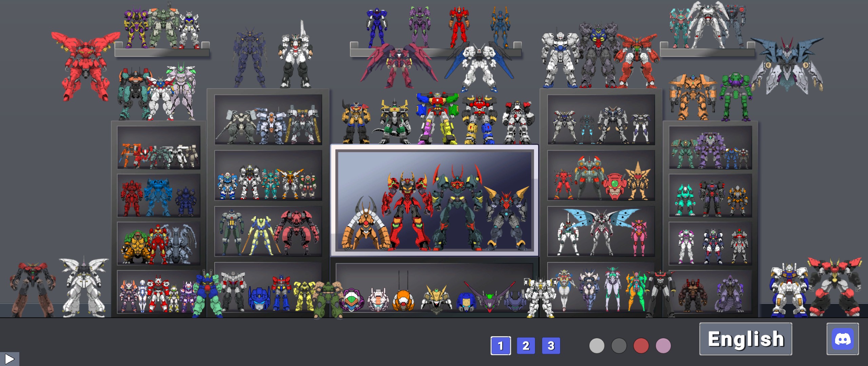Select the light gray color swatch
Screen dimensions: 868x366
[x=597, y=346]
